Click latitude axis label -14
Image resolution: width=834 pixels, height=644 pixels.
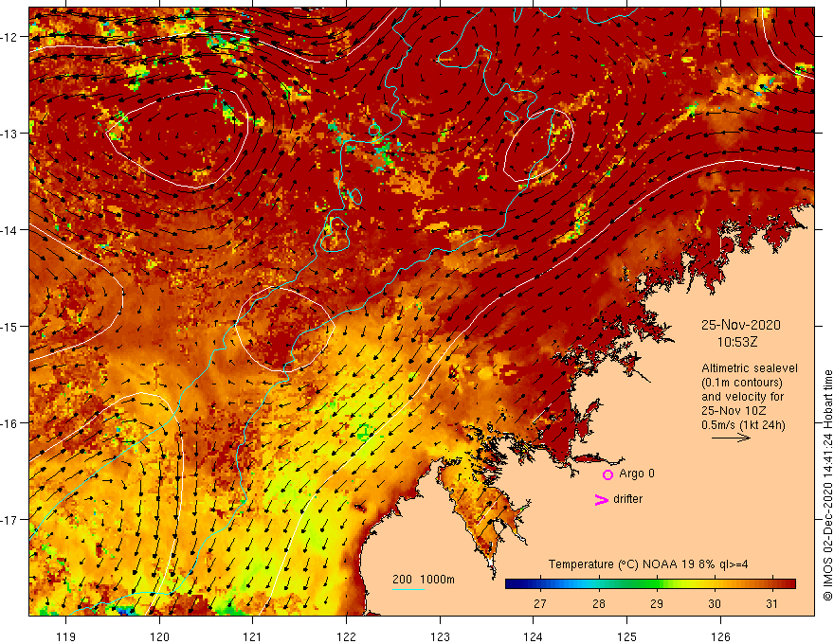[x=9, y=230]
